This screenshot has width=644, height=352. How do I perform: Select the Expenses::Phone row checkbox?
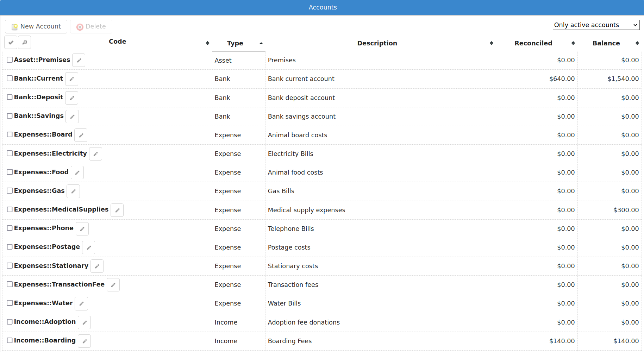click(10, 228)
